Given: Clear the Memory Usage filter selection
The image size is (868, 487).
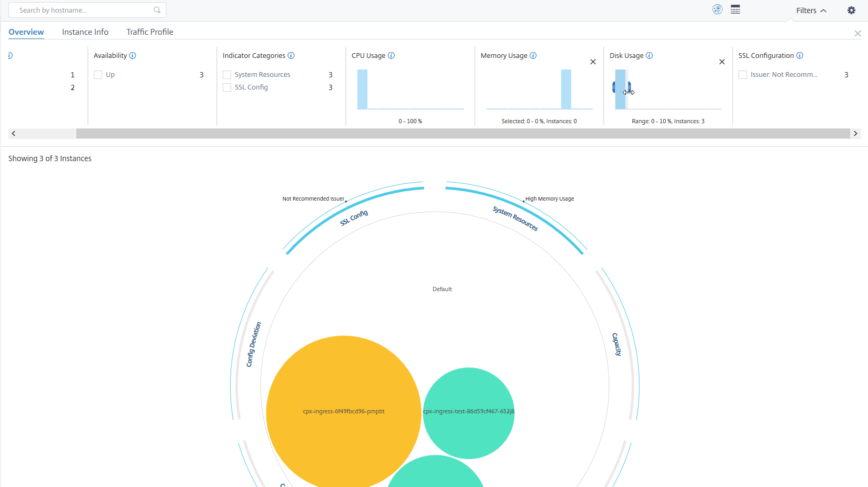Looking at the screenshot, I should tap(593, 62).
